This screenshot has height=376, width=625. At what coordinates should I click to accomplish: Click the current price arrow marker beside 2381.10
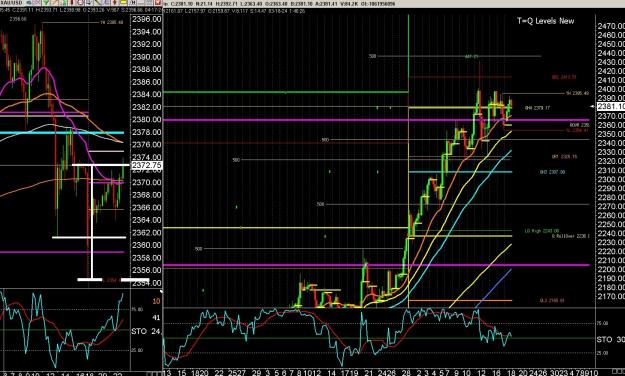click(592, 106)
